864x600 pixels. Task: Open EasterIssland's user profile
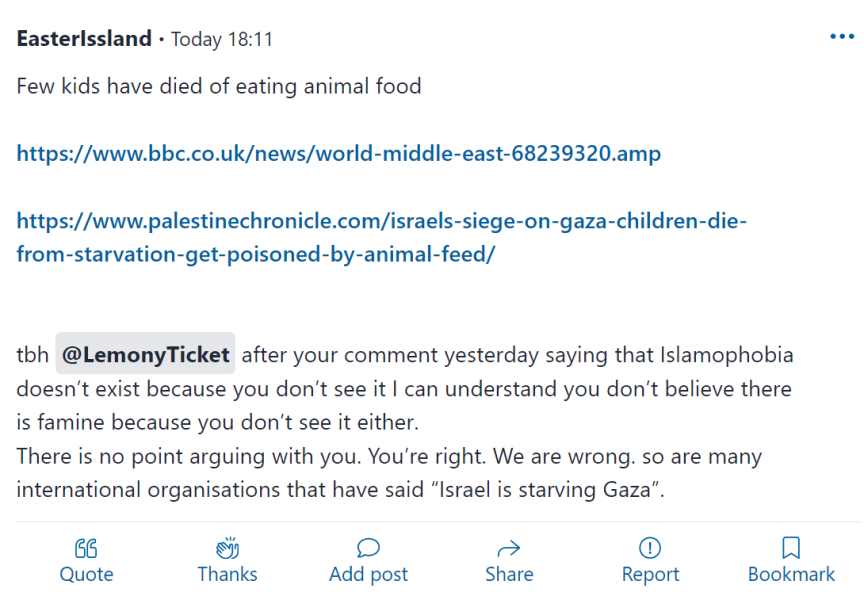(x=84, y=39)
